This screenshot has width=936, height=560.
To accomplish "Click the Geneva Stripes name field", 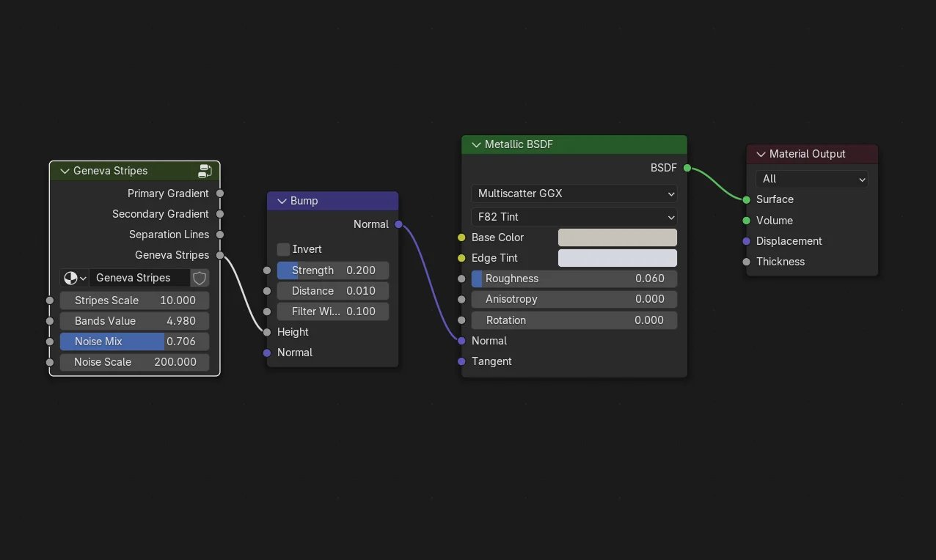I will pos(139,278).
